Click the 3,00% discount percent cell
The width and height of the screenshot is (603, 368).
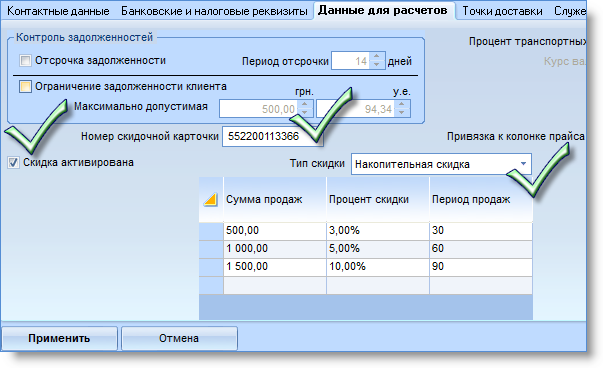[378, 231]
